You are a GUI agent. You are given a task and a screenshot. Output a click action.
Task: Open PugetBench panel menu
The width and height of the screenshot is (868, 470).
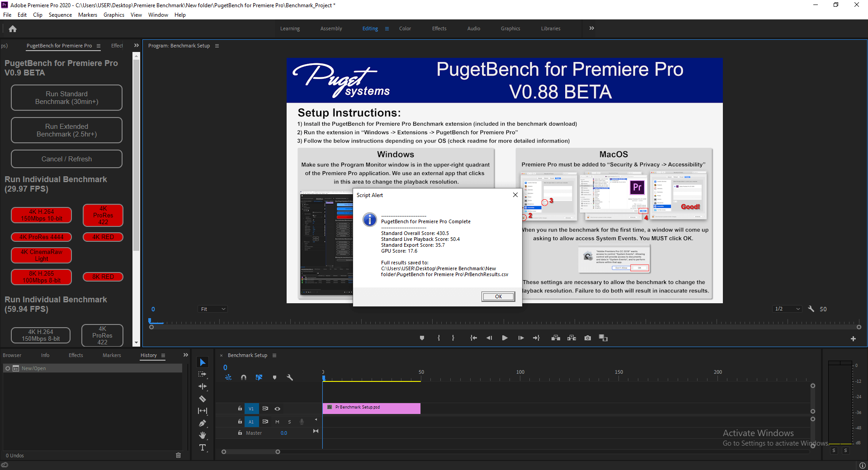99,46
